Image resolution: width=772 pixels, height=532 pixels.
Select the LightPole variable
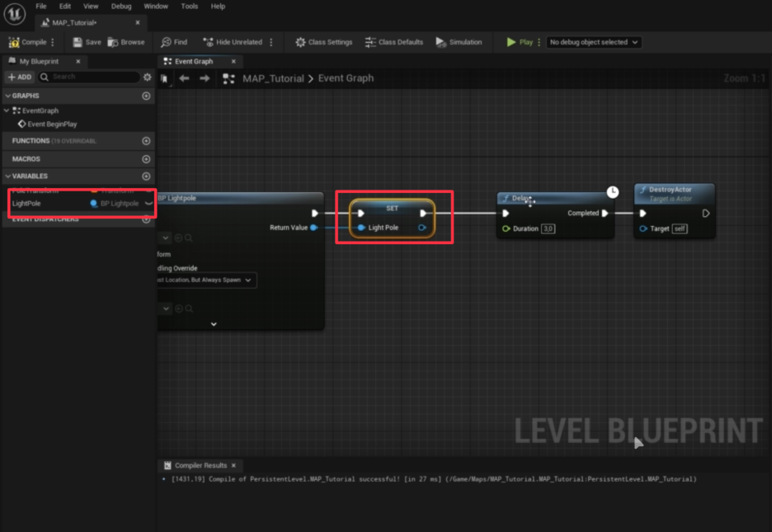[26, 203]
